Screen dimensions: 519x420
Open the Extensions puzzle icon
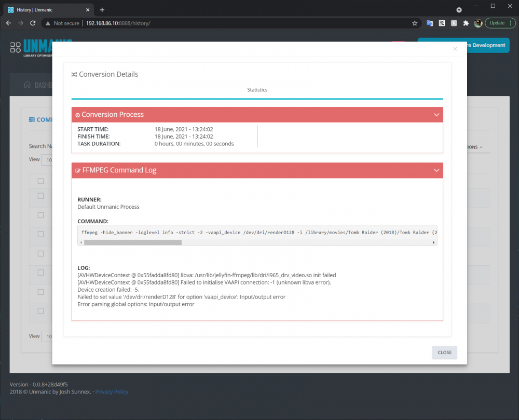pos(466,23)
